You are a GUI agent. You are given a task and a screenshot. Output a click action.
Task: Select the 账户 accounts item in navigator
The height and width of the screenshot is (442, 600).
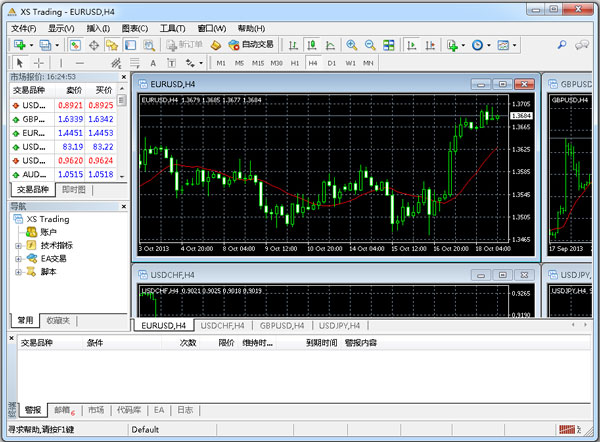pyautogui.click(x=48, y=232)
